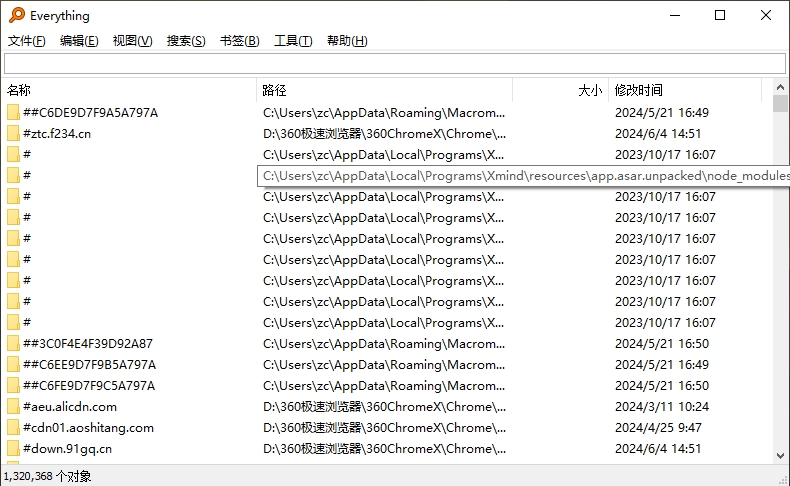Open the 工具(T) menu
Screen dimensions: 790x486
pyautogui.click(x=293, y=41)
